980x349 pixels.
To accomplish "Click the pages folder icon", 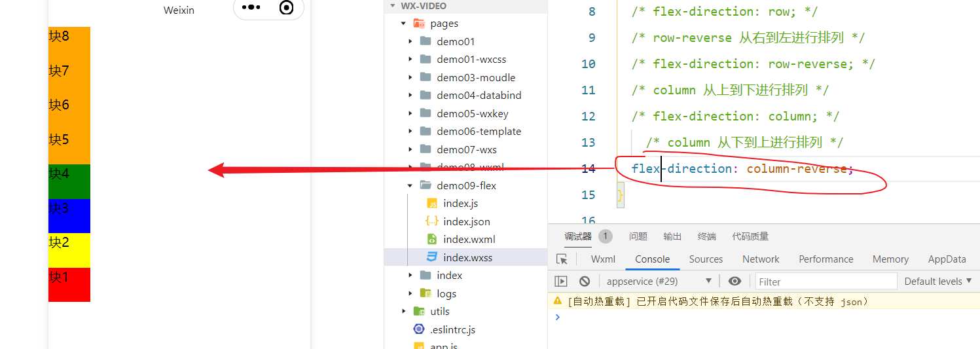I will tap(419, 24).
